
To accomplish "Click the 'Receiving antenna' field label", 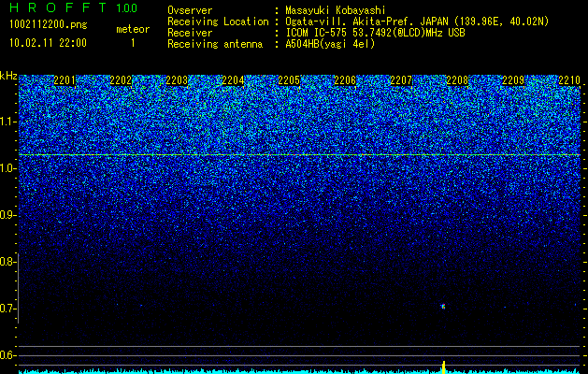I will [215, 44].
